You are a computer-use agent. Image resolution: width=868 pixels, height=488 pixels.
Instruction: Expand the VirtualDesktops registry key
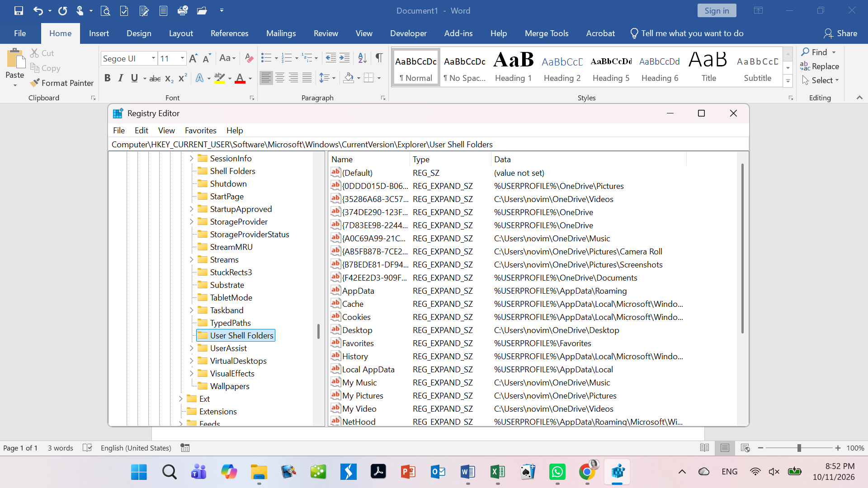[x=191, y=361]
